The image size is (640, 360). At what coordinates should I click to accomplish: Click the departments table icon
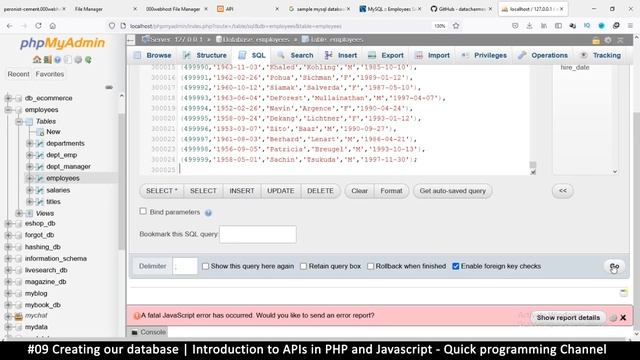40,143
